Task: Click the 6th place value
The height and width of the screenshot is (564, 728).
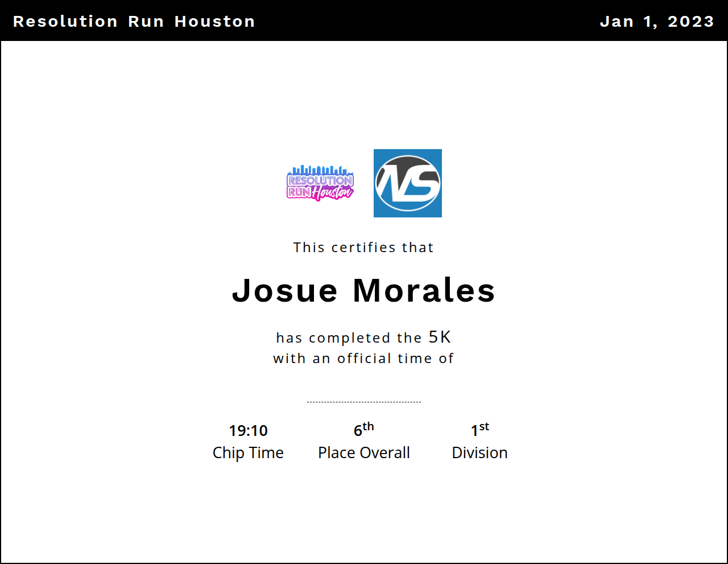Action: point(363,430)
